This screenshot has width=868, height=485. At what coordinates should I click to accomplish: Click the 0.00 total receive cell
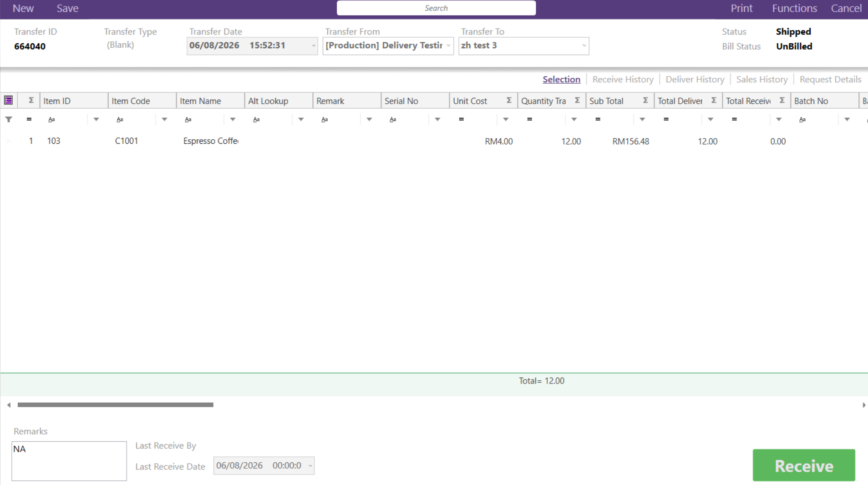pos(756,141)
